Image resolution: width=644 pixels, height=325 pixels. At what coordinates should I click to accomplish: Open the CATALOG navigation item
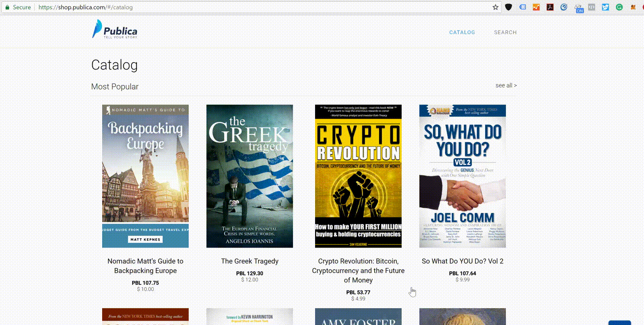pos(462,32)
